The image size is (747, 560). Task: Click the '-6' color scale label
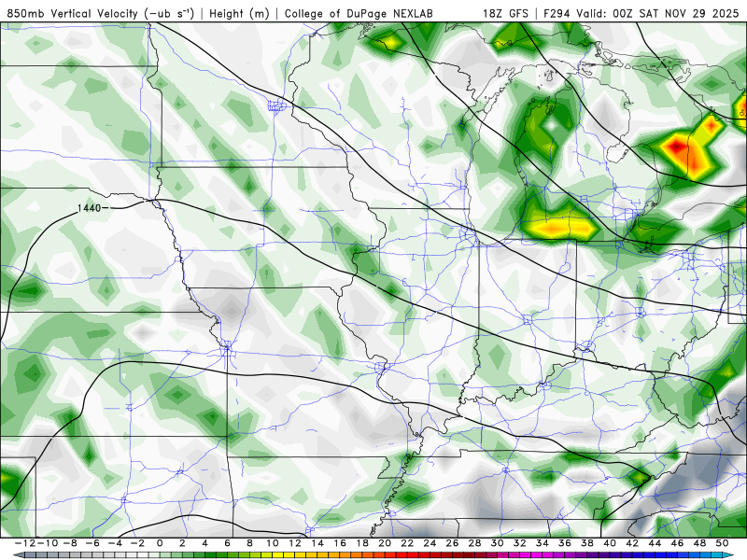coord(92,543)
